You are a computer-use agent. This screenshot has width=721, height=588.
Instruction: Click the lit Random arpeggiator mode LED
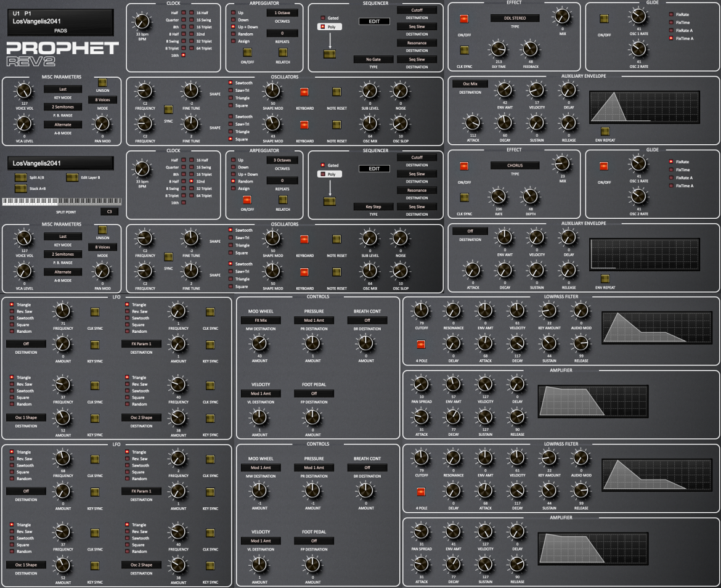[x=234, y=181]
